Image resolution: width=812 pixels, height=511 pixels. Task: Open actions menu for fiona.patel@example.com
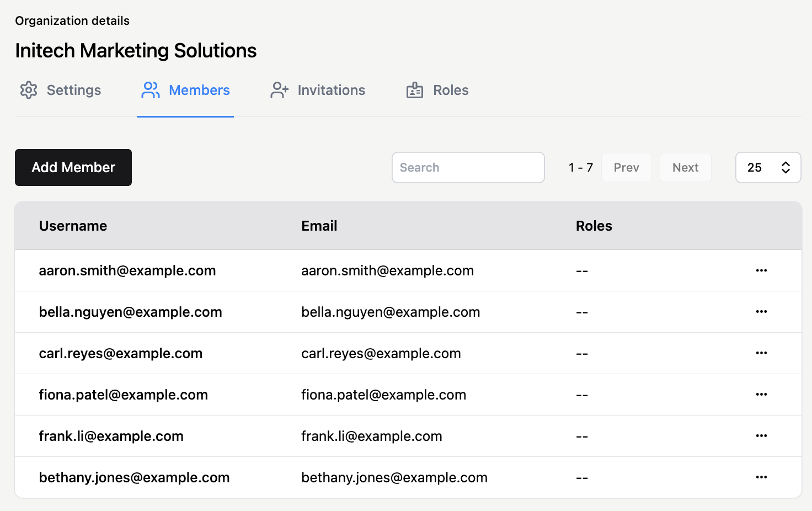[x=761, y=395]
